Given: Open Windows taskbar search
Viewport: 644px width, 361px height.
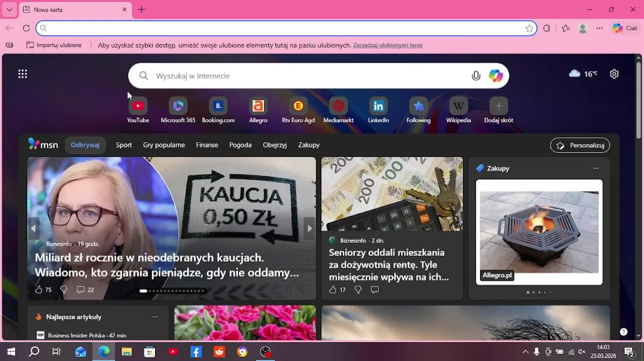Looking at the screenshot, I should point(34,351).
